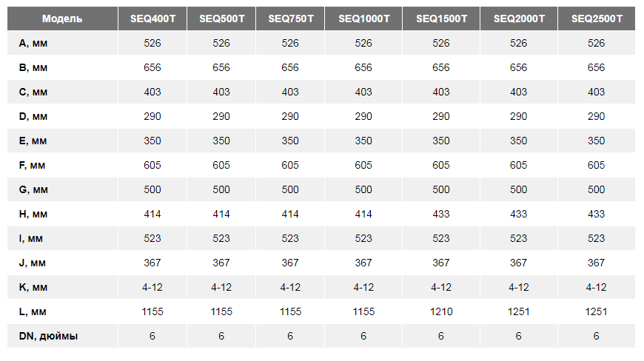Select the 1251 value under SEQ2000T
This screenshot has height=361, width=644.
519,311
